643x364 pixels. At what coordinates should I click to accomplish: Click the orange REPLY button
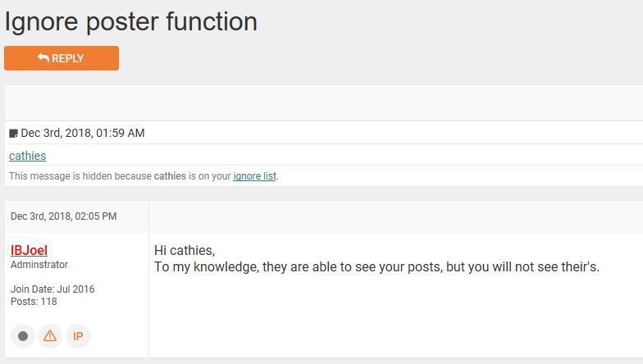tap(62, 58)
